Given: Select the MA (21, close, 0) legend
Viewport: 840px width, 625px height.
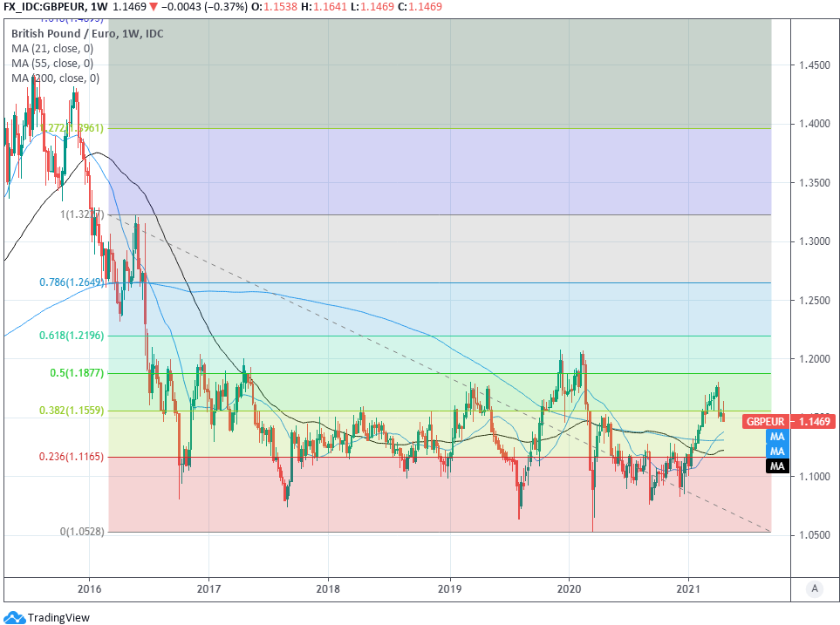Looking at the screenshot, I should (52, 48).
